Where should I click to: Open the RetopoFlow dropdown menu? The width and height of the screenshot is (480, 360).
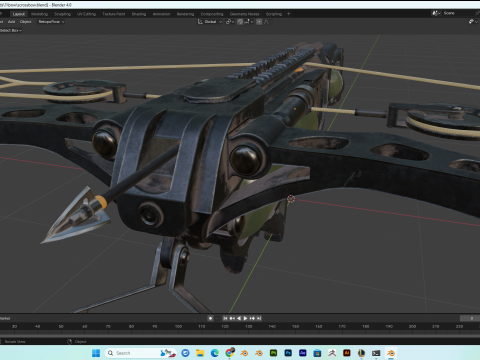[51, 22]
